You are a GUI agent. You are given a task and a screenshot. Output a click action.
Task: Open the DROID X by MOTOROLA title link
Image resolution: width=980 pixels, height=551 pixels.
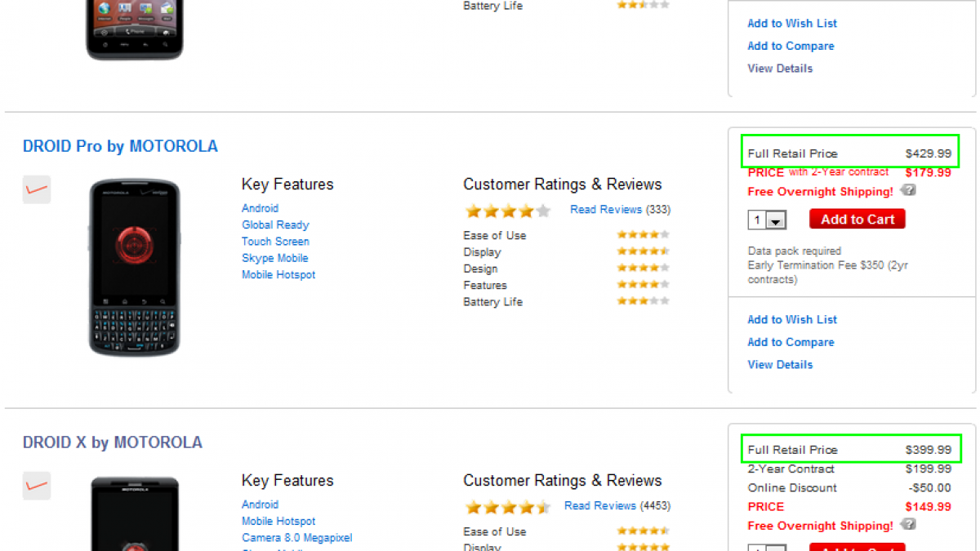[113, 442]
